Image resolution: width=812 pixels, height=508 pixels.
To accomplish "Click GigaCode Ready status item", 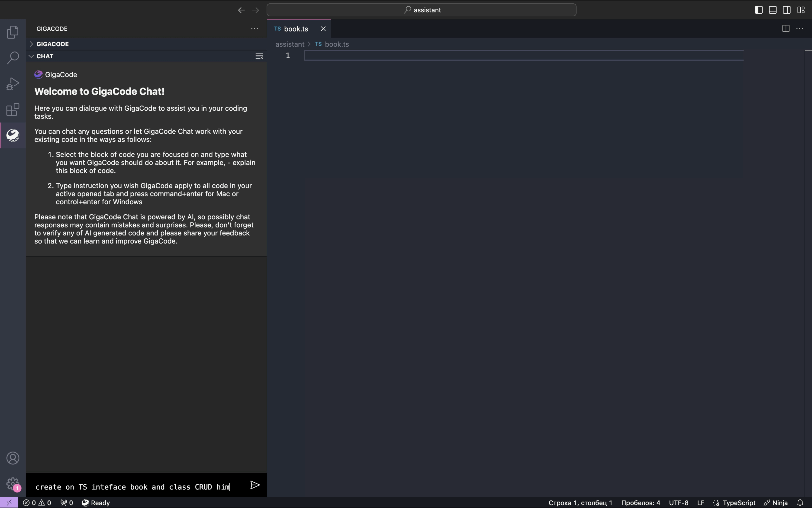I will (96, 503).
